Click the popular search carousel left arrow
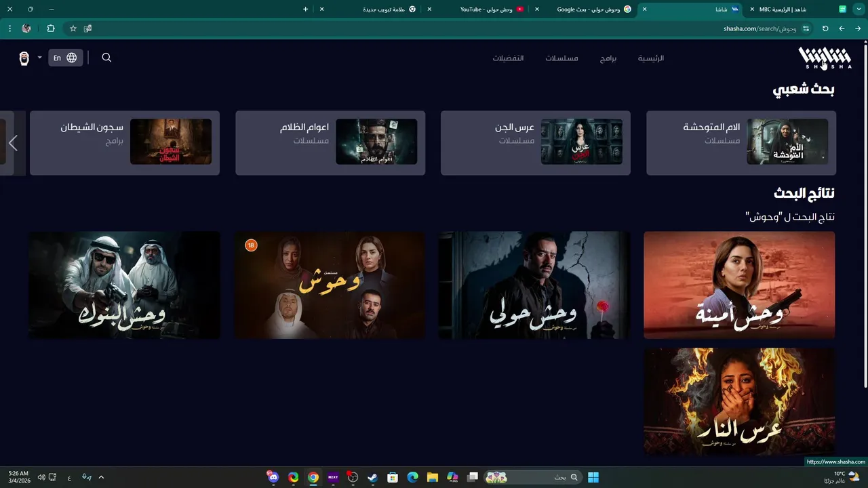 [x=13, y=143]
